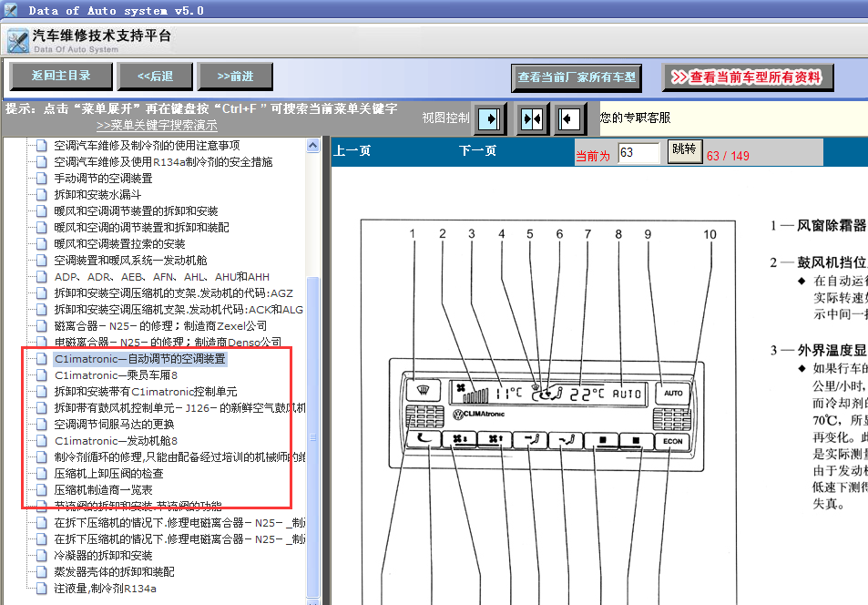This screenshot has width=868, height=605.
Task: Open 制冷剂循环的修理 entry
Action: point(179,457)
